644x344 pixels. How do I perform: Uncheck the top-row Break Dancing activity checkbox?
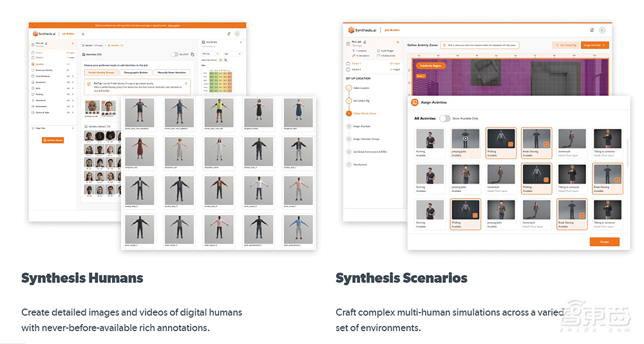pos(545,145)
